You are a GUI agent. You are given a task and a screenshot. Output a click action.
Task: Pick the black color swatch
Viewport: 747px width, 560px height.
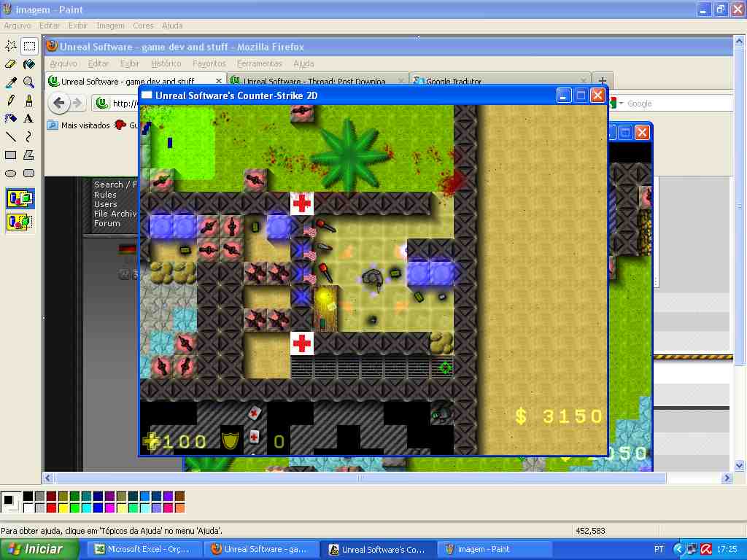point(28,497)
